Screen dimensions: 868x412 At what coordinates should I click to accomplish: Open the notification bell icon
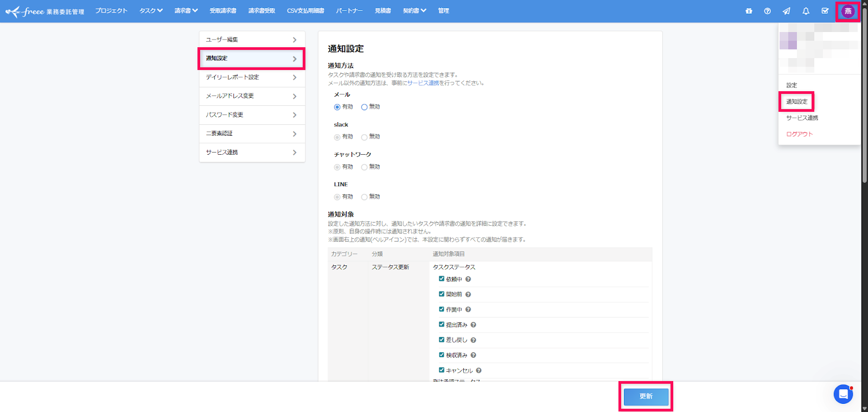point(806,11)
